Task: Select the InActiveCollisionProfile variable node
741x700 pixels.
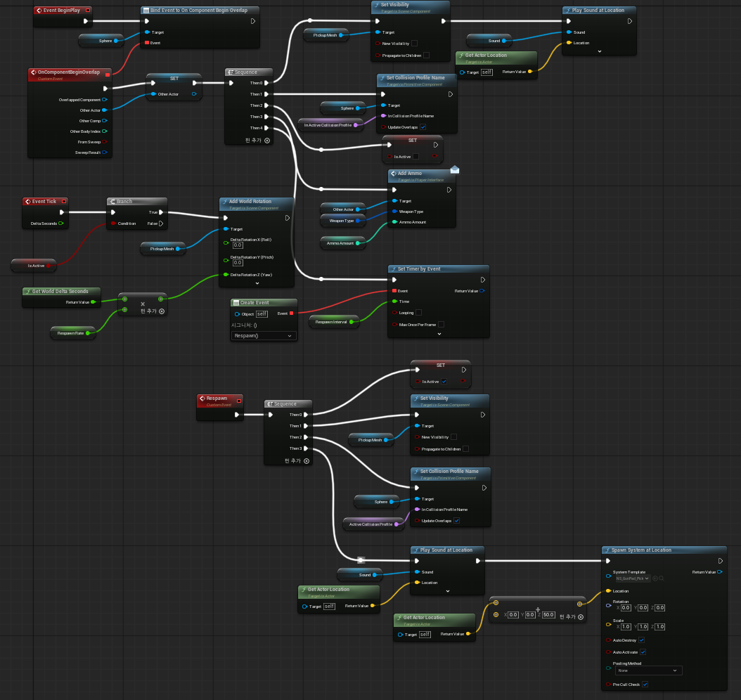Action: tap(331, 125)
